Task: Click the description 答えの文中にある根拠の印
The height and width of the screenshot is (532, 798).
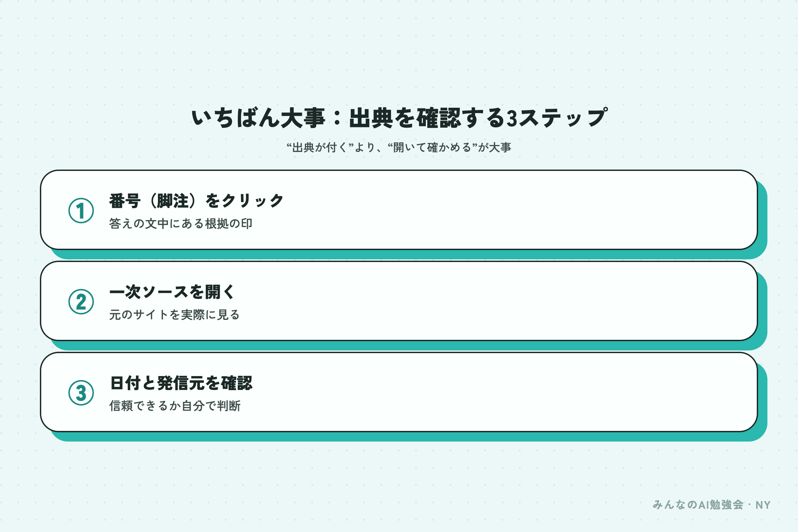Action: [181, 223]
